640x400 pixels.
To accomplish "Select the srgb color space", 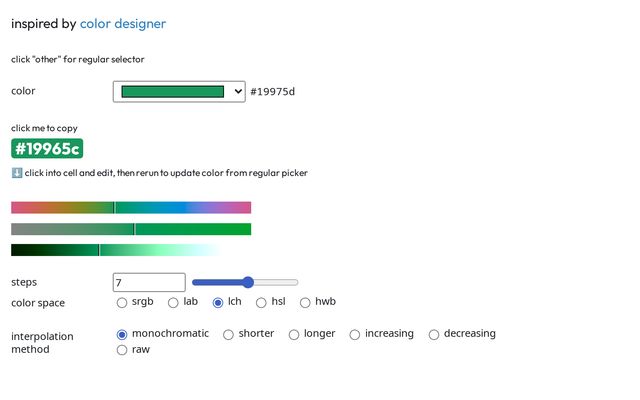I will tap(122, 302).
